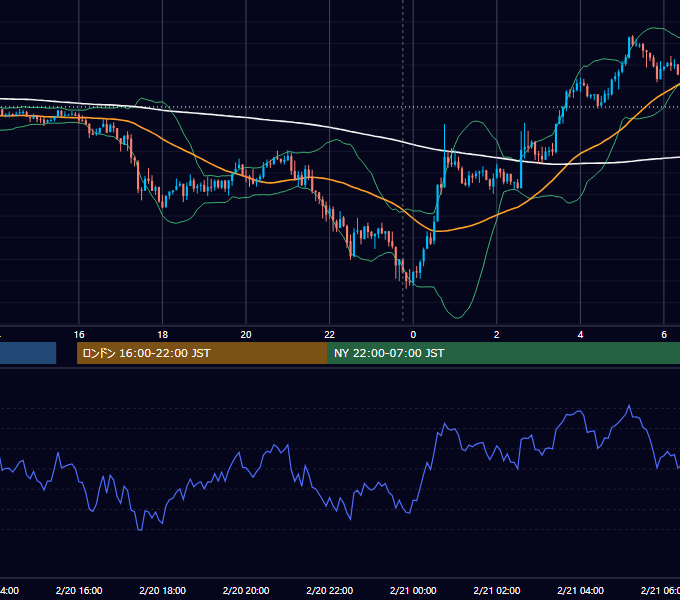The height and width of the screenshot is (600, 680).
Task: Click the 6 hour label on price chart axis
Action: (664, 335)
